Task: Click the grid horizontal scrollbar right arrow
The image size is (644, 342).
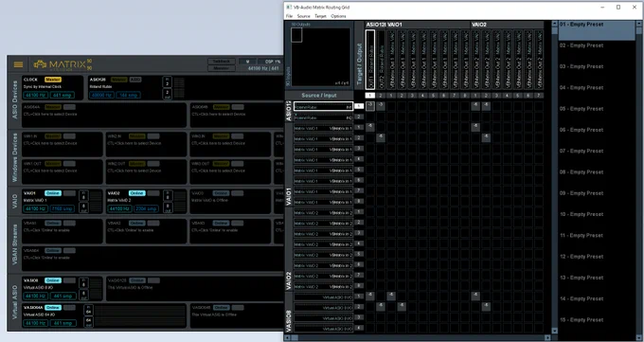Action: click(x=547, y=337)
